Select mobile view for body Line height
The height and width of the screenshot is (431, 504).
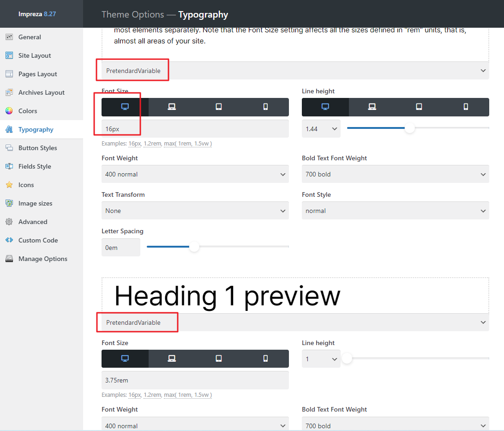466,107
